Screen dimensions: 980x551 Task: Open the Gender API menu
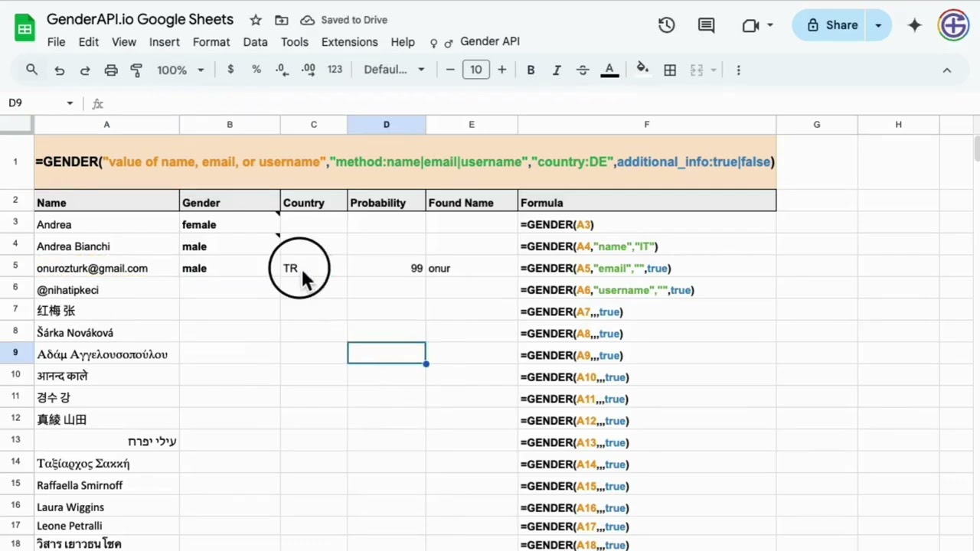point(475,42)
